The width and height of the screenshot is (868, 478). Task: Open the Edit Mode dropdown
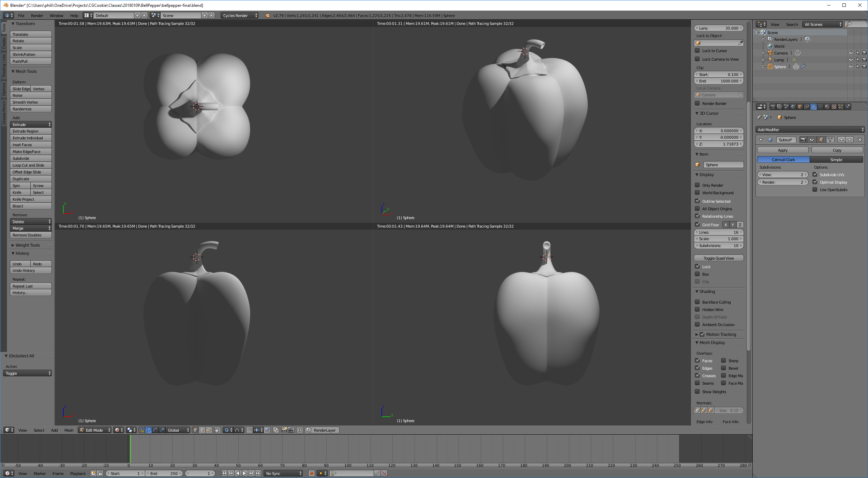(95, 430)
